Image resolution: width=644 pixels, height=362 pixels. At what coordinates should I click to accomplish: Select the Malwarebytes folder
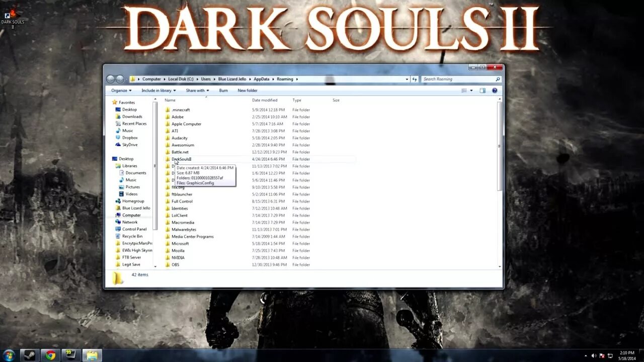184,229
